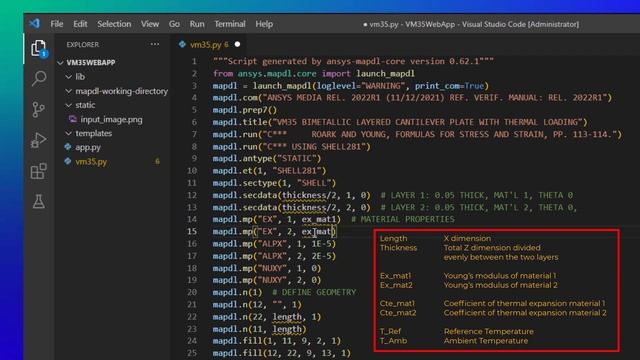Open the Edit menu
Viewport: 640px width, 360px height.
pyautogui.click(x=80, y=24)
